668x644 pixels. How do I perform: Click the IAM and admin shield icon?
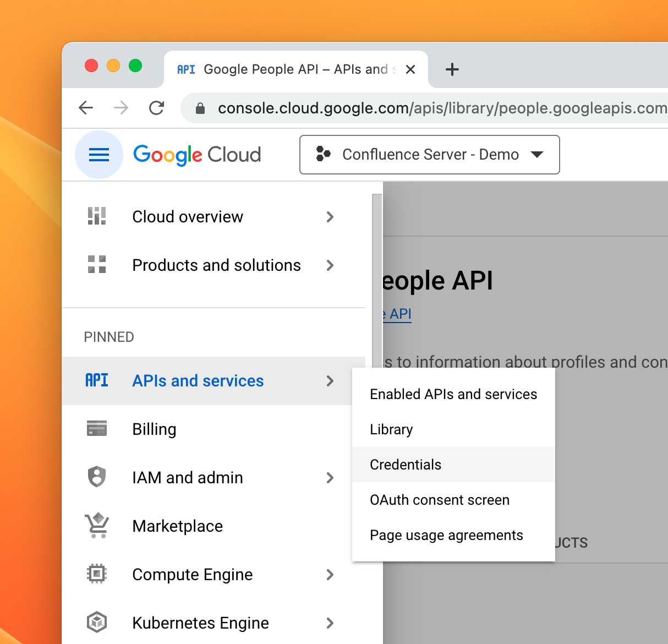(x=97, y=477)
